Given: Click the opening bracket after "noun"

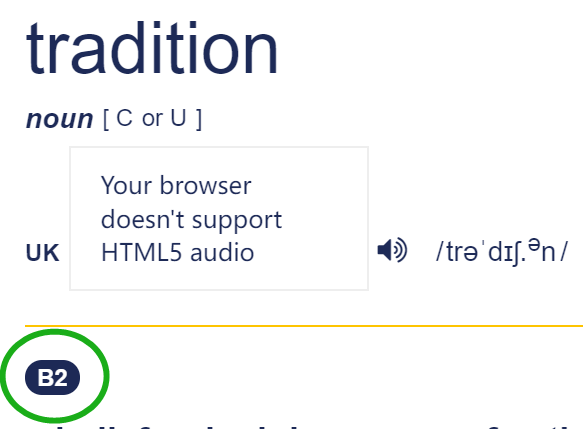Looking at the screenshot, I should coord(106,119).
